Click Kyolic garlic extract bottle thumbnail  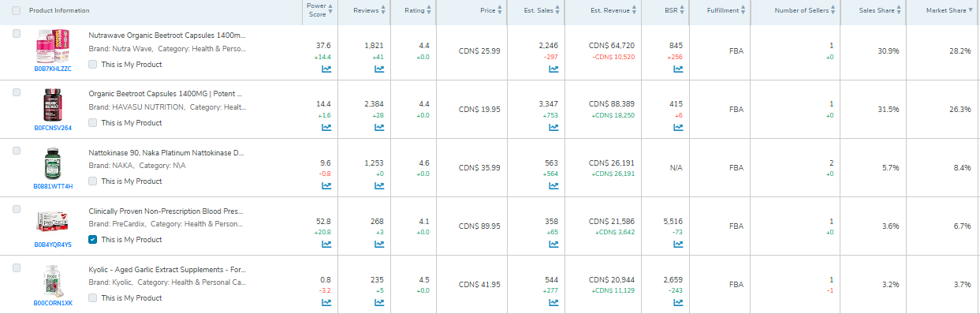[53, 282]
